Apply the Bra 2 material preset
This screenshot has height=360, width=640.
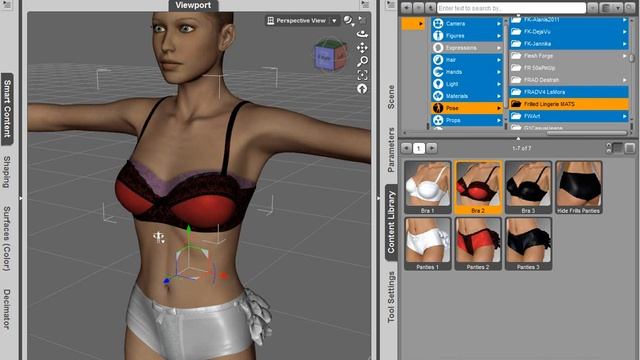click(x=478, y=187)
